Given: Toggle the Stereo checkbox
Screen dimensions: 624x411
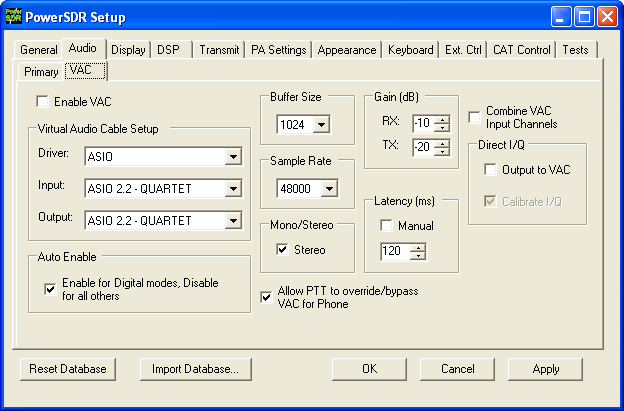Looking at the screenshot, I should pyautogui.click(x=283, y=249).
